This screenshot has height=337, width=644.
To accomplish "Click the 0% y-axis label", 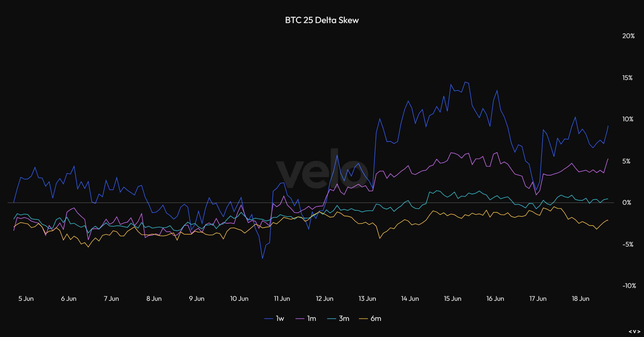I will (x=627, y=203).
